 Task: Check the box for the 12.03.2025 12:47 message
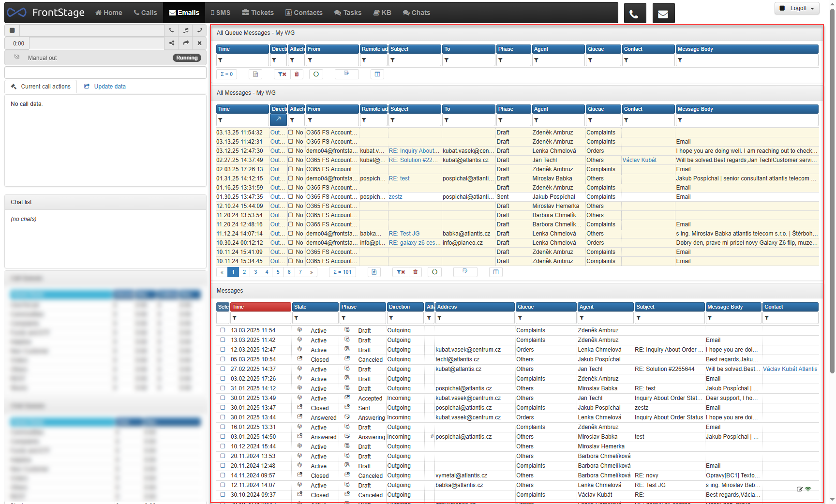point(223,350)
